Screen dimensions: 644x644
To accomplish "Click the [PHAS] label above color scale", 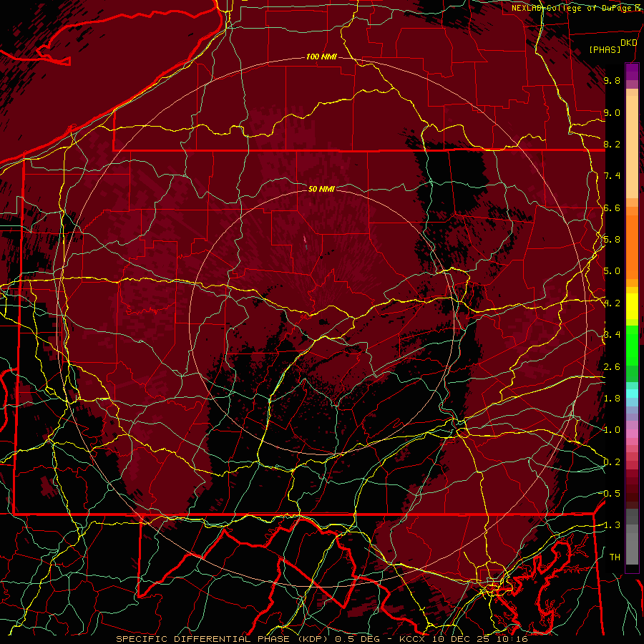I will pos(605,49).
